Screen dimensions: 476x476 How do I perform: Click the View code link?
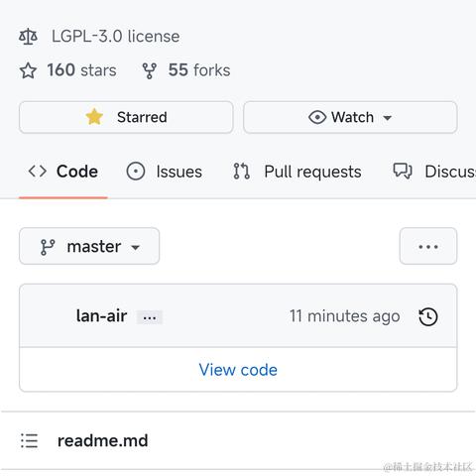coord(238,370)
